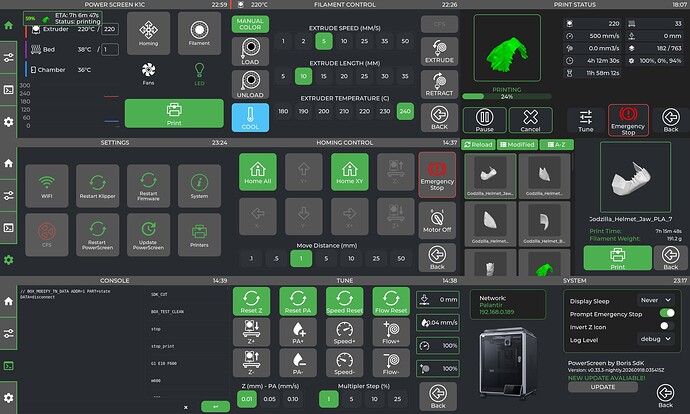Clear console input with the x button
The height and width of the screenshot is (414, 690).
[x=186, y=407]
